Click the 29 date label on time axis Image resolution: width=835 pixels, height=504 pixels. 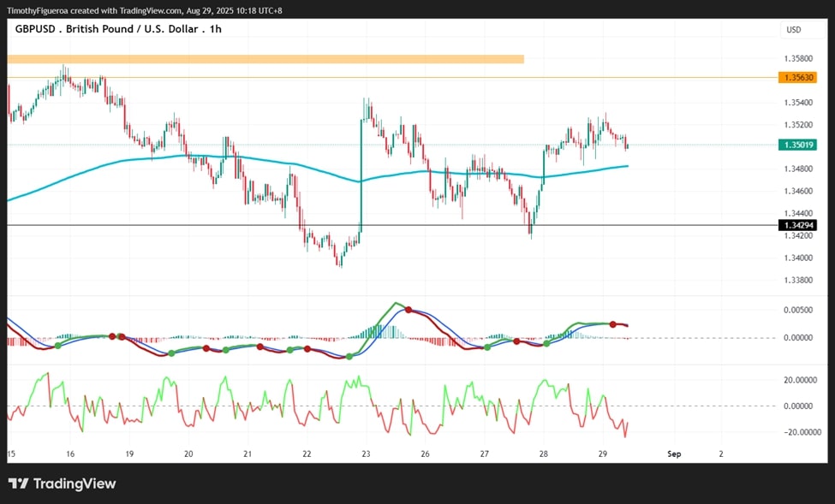pos(602,454)
